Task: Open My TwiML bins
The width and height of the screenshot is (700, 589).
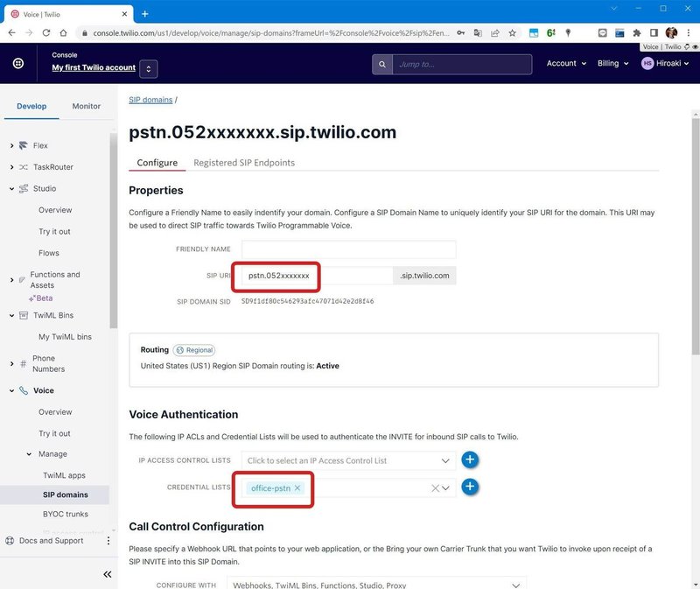Action: pos(65,337)
